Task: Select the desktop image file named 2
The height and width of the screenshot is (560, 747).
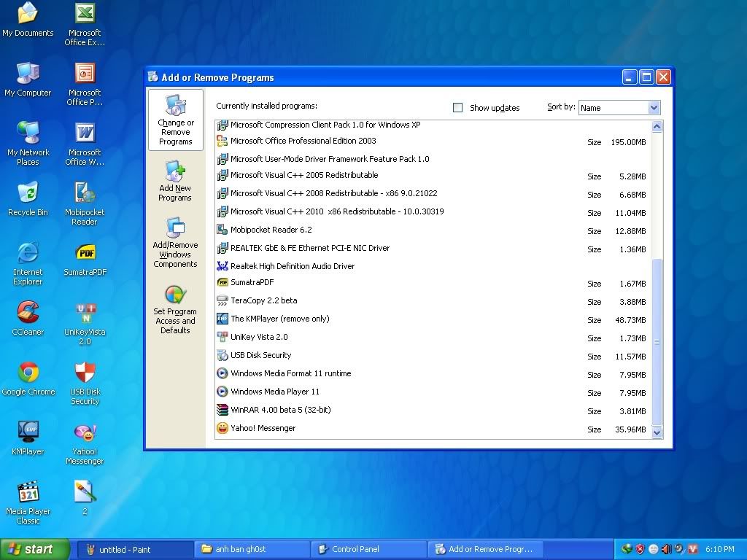Action: pos(85,498)
